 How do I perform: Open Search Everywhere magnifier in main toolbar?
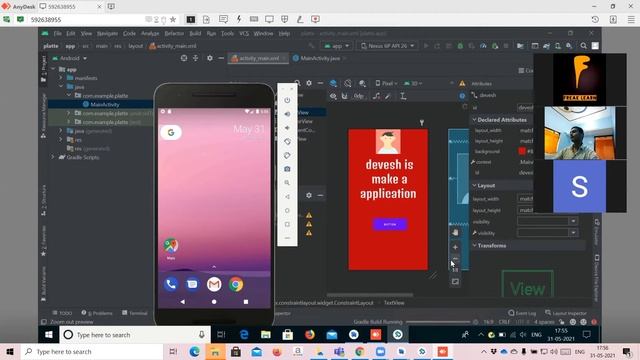[x=584, y=46]
